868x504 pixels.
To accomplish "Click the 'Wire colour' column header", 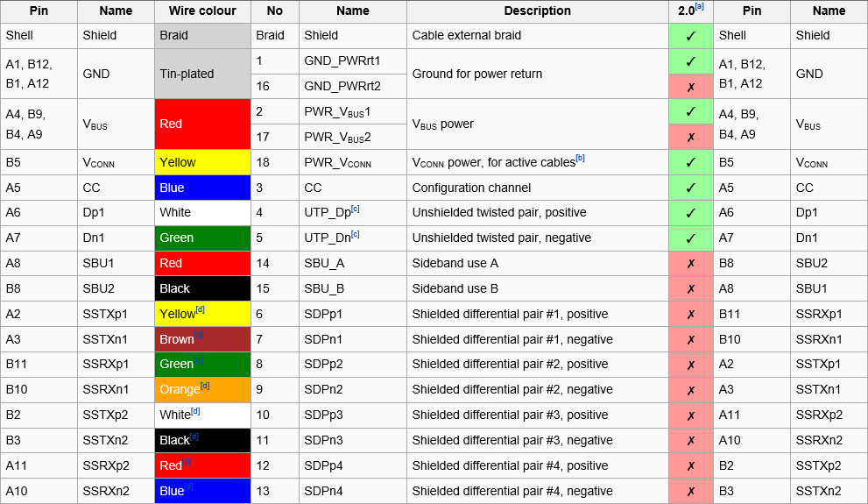I will pyautogui.click(x=201, y=11).
